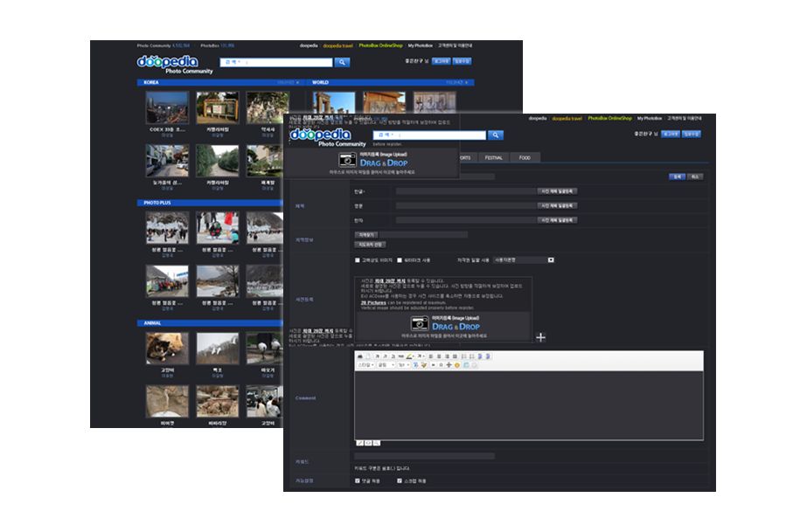Viewport: 807px width, 532px height.
Task: Insert special character (omega) in the editor
Action: pos(441,365)
